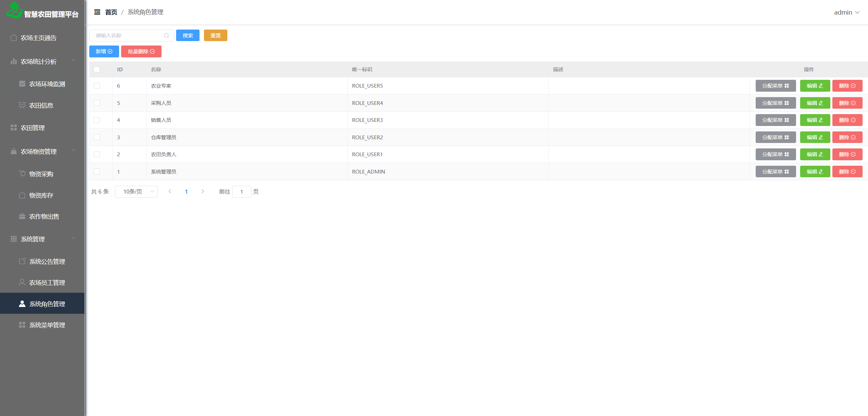868x416 pixels.
Task: Open the 农田管理 menu item
Action: tap(33, 128)
